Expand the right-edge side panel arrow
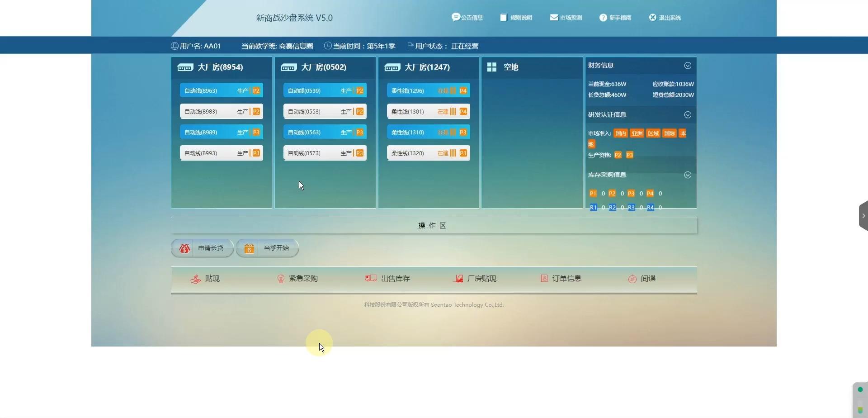 [863, 215]
